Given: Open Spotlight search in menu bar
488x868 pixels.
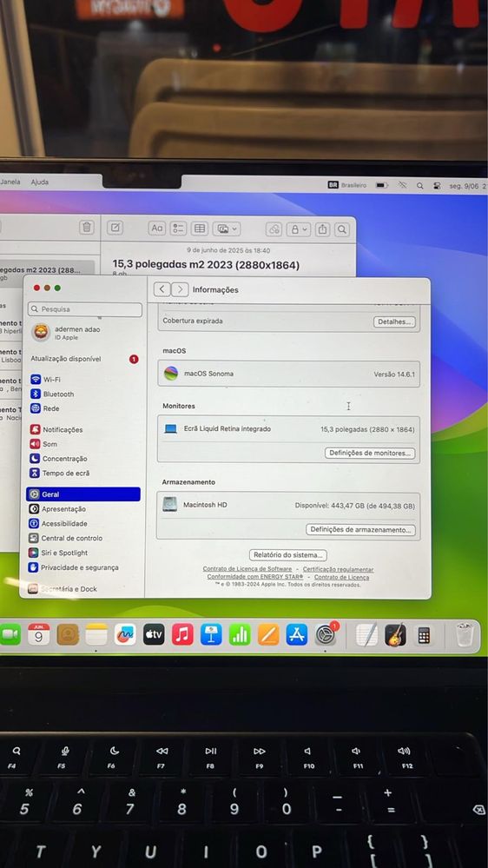Looking at the screenshot, I should click(420, 185).
